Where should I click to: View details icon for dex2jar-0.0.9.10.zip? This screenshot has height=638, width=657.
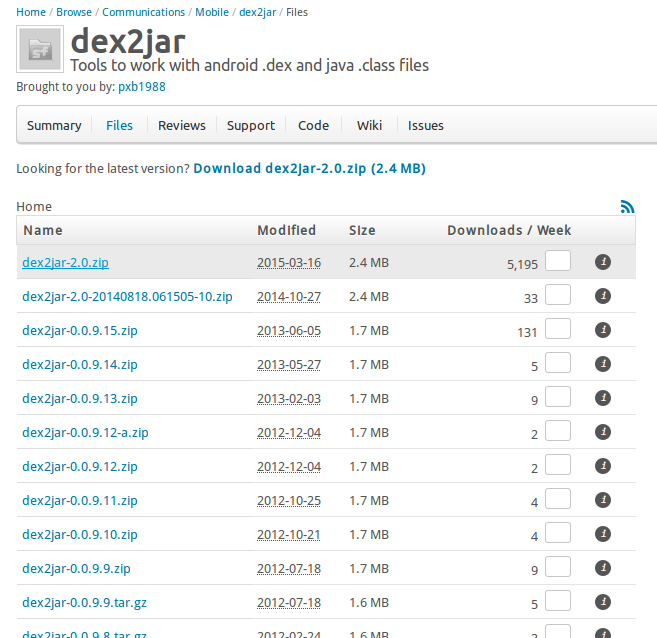pos(603,534)
